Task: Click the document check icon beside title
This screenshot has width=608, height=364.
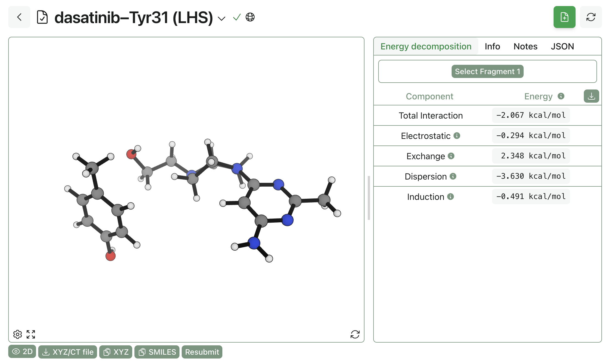Action: pyautogui.click(x=42, y=17)
